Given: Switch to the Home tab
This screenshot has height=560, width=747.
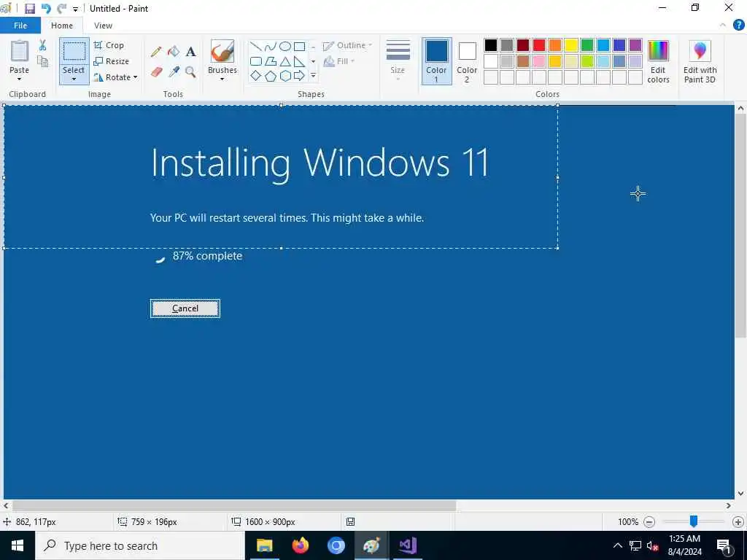Looking at the screenshot, I should tap(62, 26).
